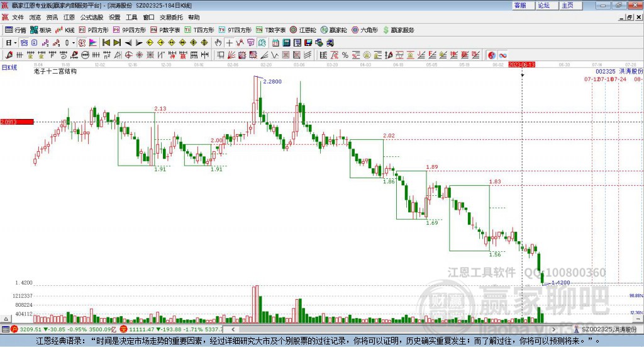
Task: Open 赢家服务 with dollar icon
Action: 398,30
